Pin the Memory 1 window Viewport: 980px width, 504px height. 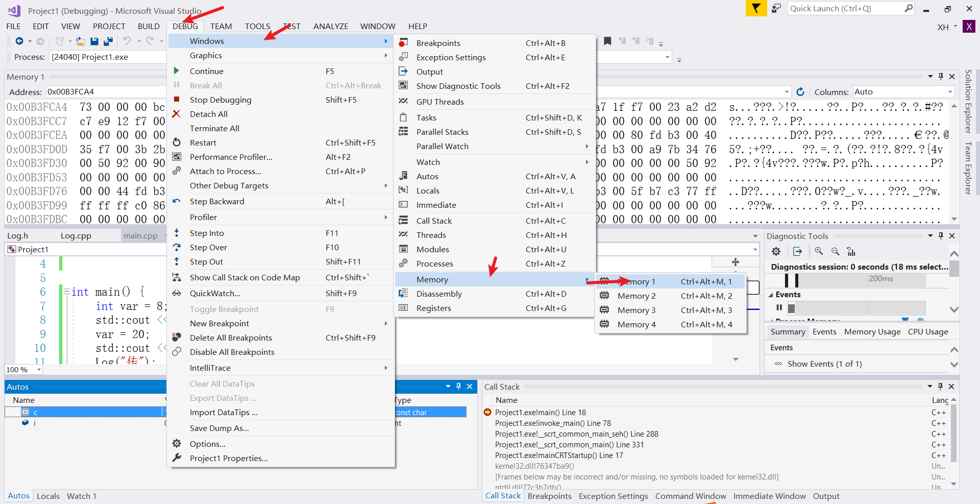coord(941,77)
